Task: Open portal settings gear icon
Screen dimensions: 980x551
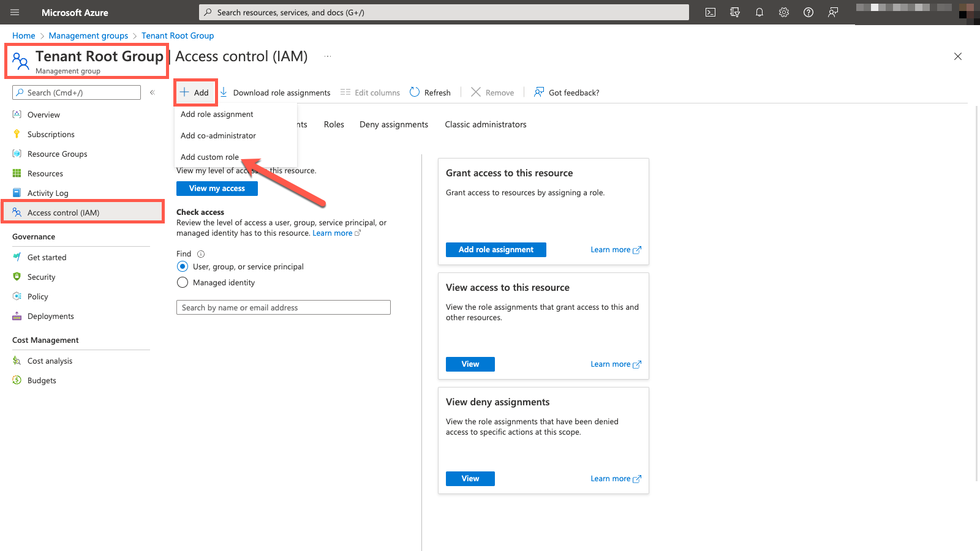Action: (784, 12)
